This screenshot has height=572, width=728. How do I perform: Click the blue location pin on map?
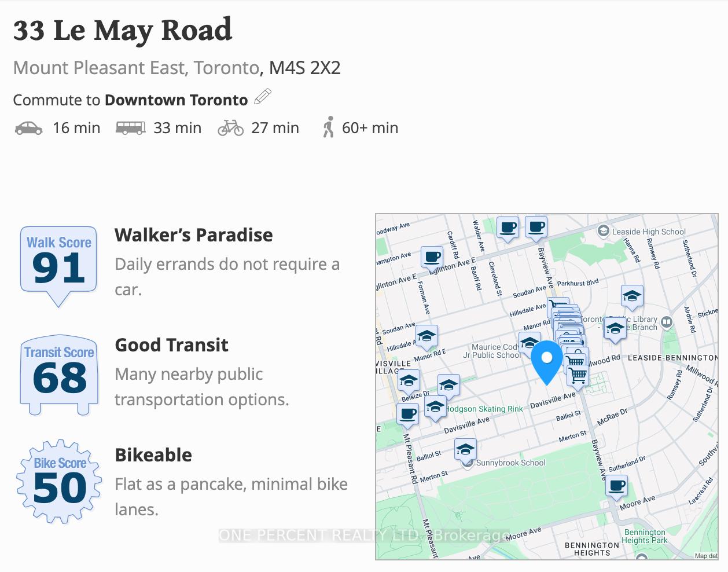click(x=547, y=362)
